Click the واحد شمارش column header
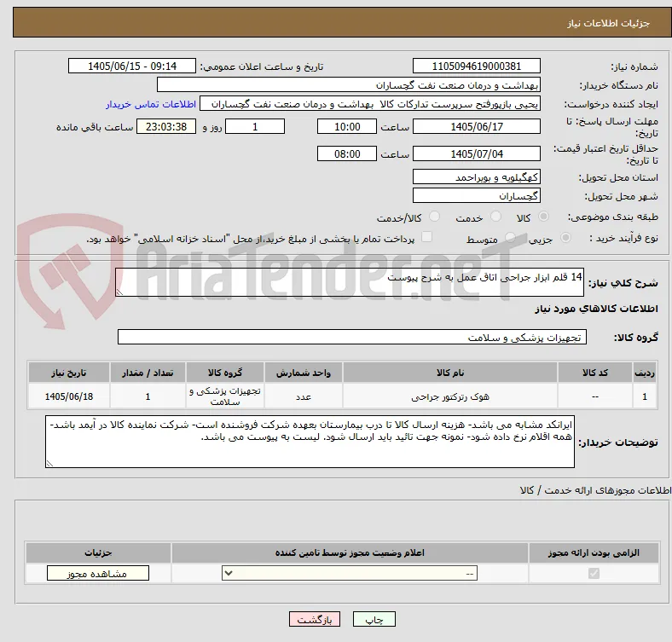 tap(304, 373)
